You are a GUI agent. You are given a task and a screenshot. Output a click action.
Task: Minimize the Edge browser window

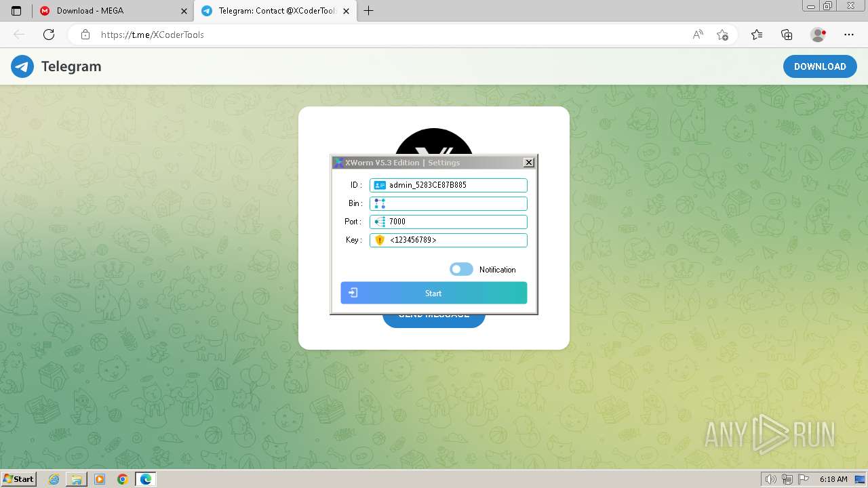tap(811, 6)
